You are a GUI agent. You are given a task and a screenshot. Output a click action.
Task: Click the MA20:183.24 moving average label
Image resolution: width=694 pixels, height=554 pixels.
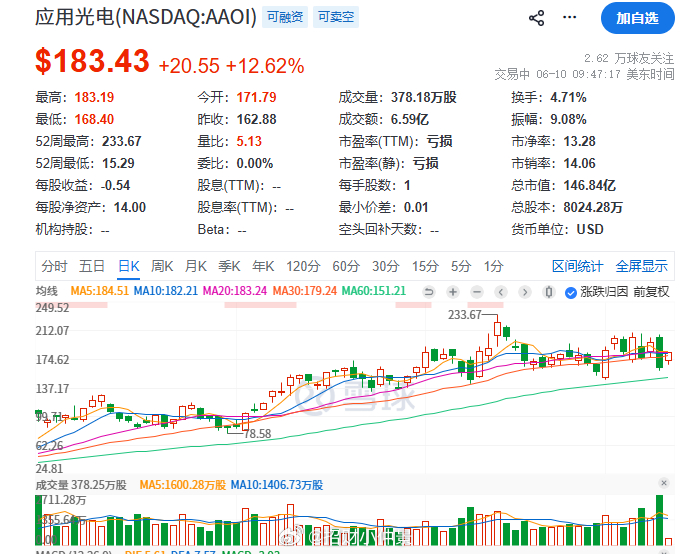235,291
